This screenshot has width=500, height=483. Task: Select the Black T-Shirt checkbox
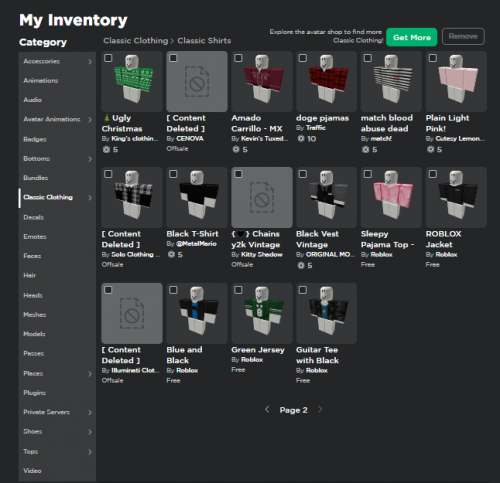173,174
